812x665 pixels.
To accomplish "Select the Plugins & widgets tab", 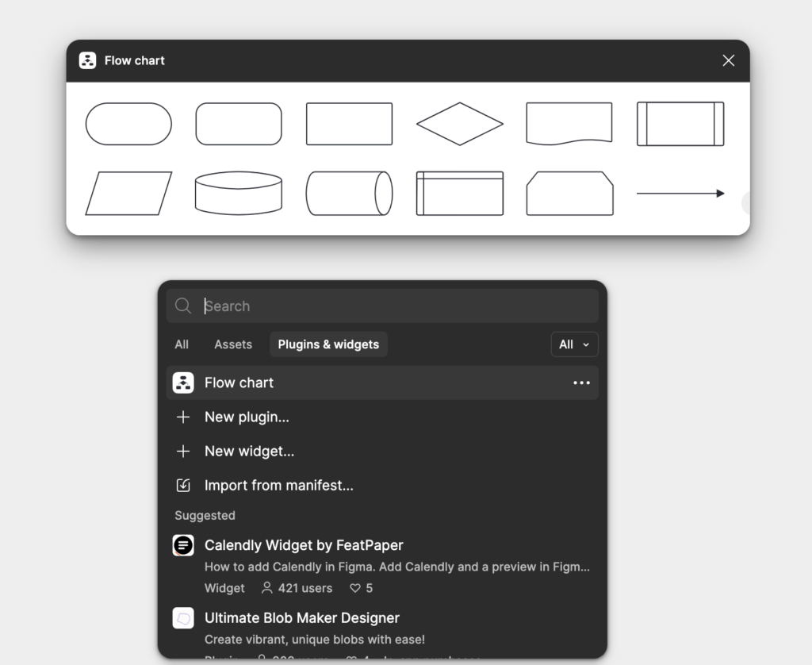I will point(328,344).
